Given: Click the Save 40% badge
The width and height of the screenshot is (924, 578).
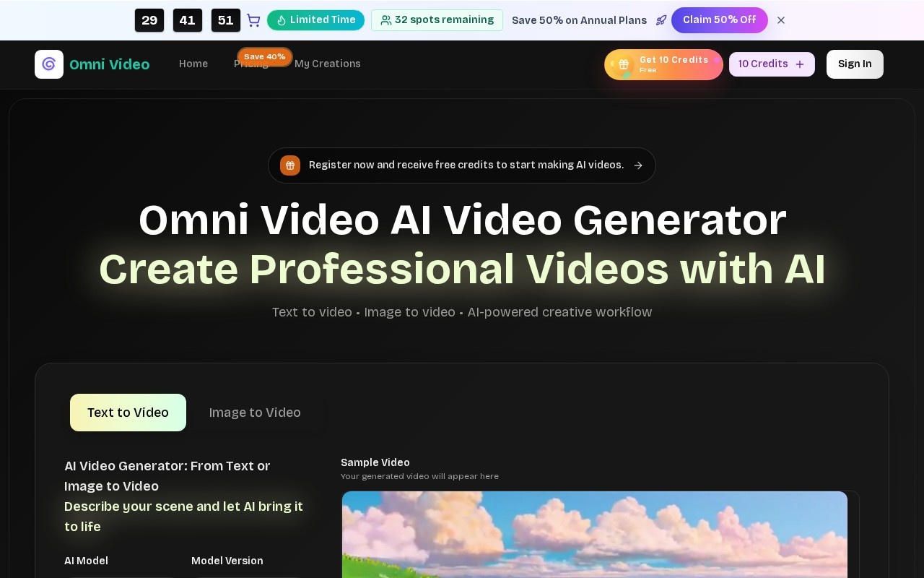Looking at the screenshot, I should 265,56.
